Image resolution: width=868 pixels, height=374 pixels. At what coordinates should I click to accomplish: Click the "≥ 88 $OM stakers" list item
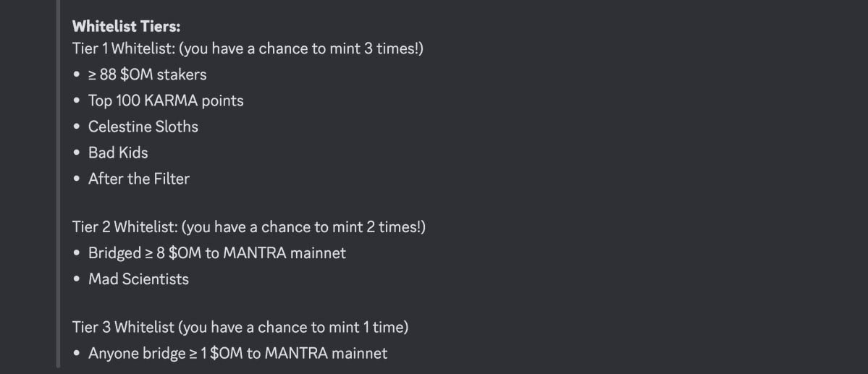pyautogui.click(x=147, y=75)
